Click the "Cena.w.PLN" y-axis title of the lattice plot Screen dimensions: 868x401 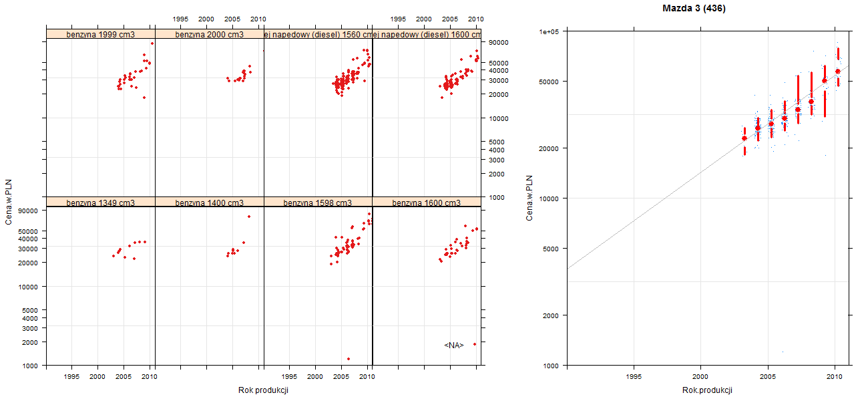pyautogui.click(x=9, y=200)
